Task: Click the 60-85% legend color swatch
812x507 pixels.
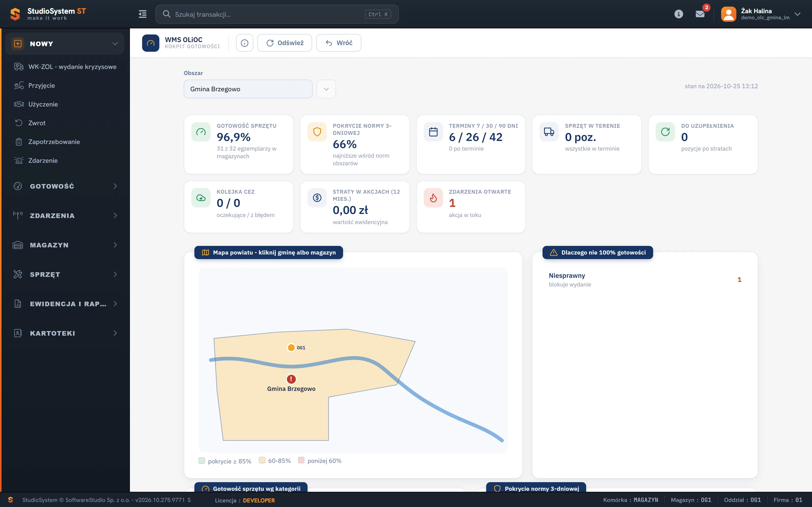Action: pyautogui.click(x=262, y=460)
